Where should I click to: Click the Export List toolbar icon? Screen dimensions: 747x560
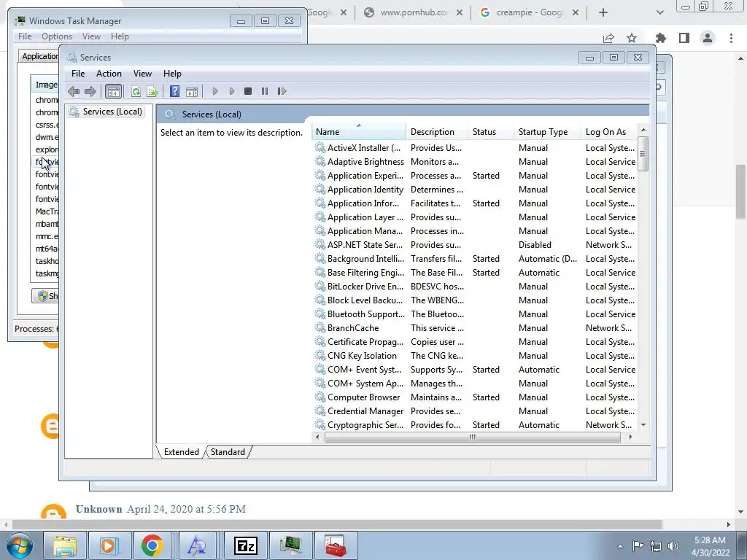point(152,91)
